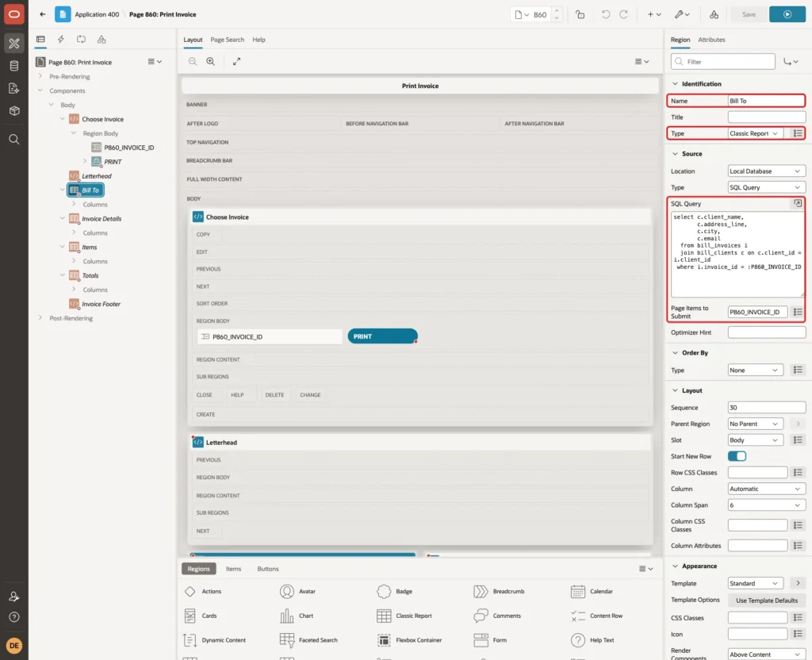Run the page with play button

point(787,14)
